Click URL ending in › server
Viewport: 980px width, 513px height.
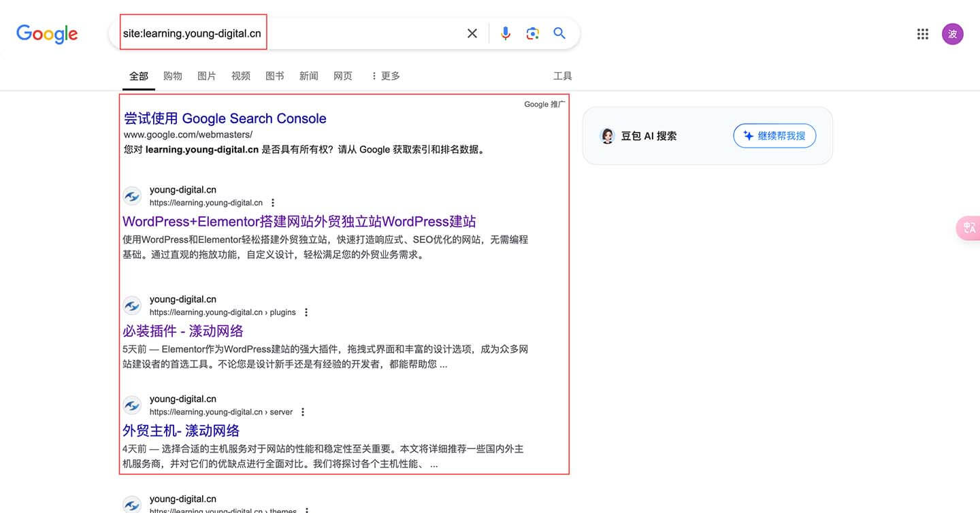(221, 412)
